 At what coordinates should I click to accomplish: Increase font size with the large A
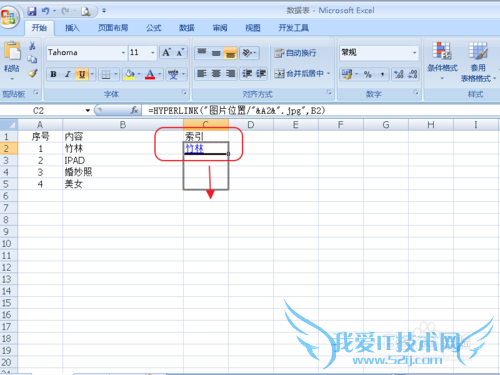click(x=166, y=53)
